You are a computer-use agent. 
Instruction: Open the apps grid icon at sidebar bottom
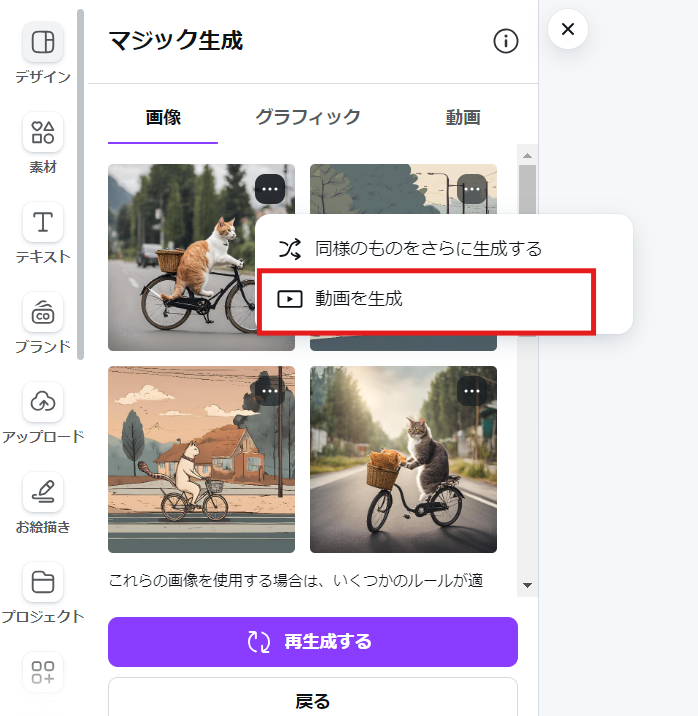[x=42, y=672]
